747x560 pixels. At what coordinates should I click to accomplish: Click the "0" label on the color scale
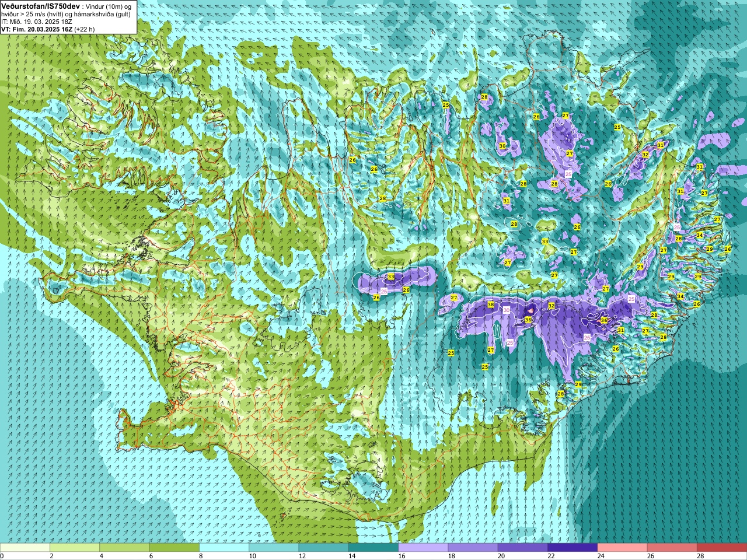pos(2,556)
